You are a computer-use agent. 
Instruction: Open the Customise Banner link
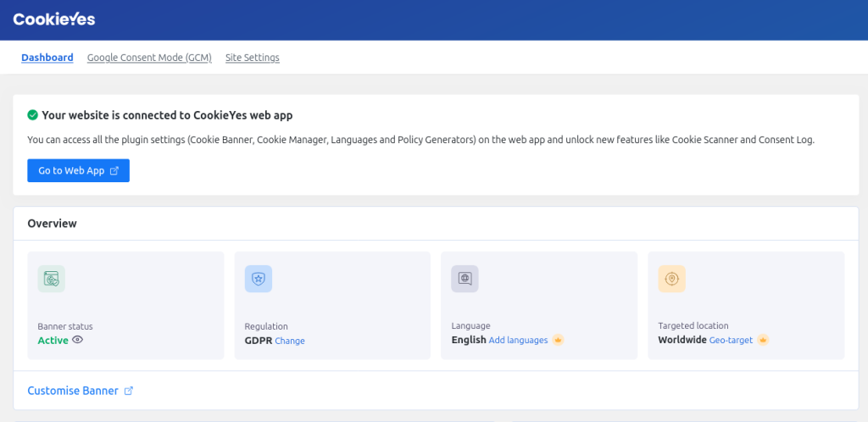(x=73, y=391)
